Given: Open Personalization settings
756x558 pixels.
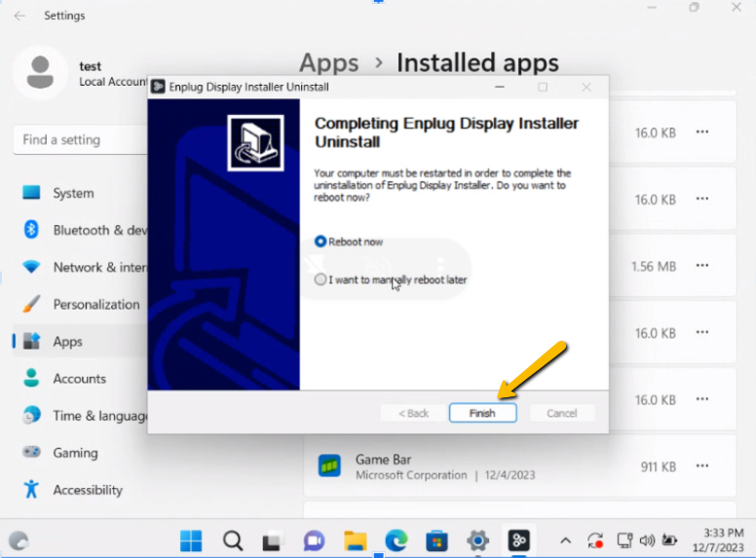Looking at the screenshot, I should point(80,305).
